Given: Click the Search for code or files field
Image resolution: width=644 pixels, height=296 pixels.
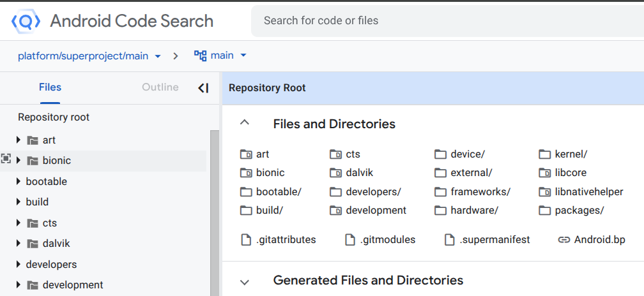Looking at the screenshot, I should (x=448, y=21).
